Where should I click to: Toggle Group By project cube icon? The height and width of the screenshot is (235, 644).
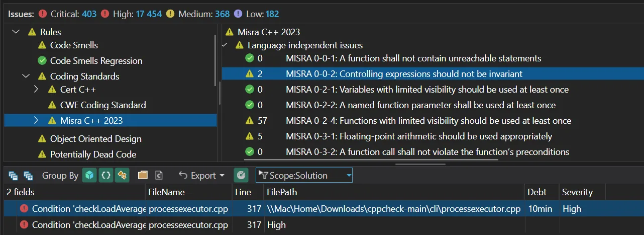pos(89,175)
